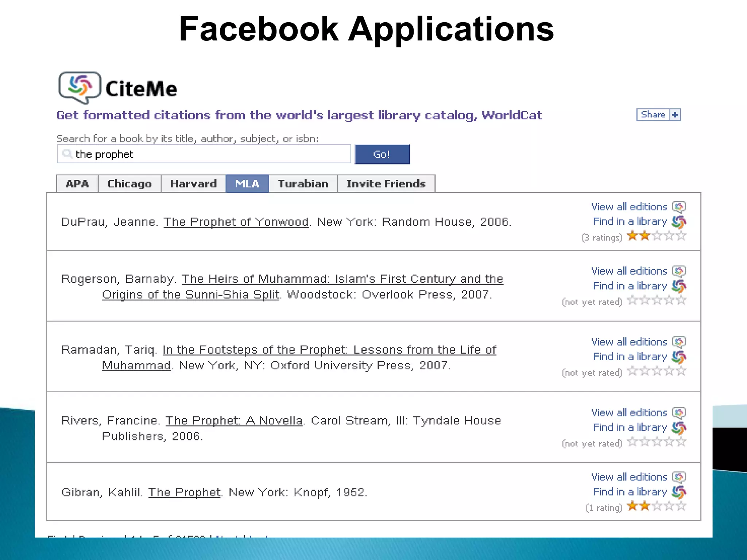This screenshot has height=560, width=747.
Task: Choose the Turabian tab
Action: (x=303, y=184)
